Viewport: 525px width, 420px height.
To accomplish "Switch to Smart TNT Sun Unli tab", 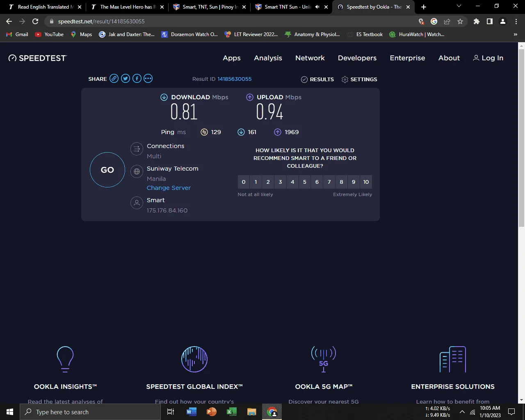I will 291,7.
